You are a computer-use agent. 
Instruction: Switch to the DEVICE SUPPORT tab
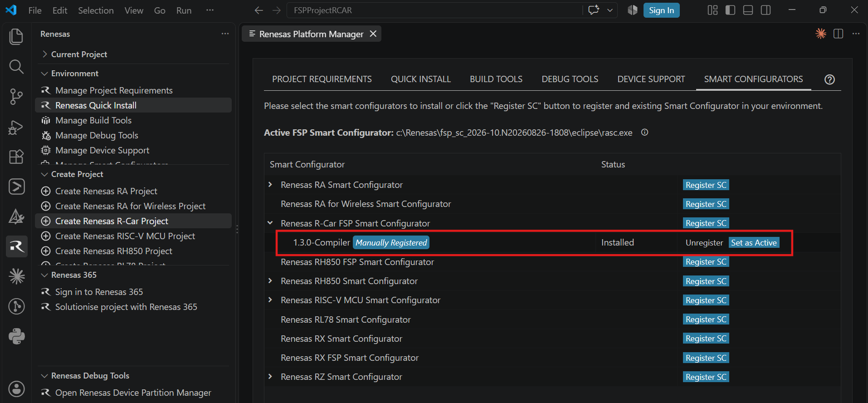[x=651, y=79]
